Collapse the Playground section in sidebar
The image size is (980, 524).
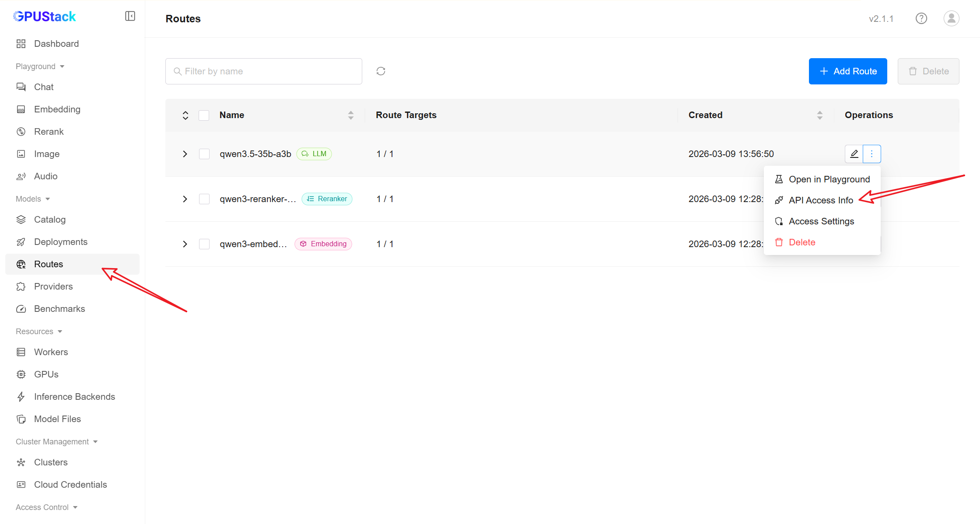[40, 66]
